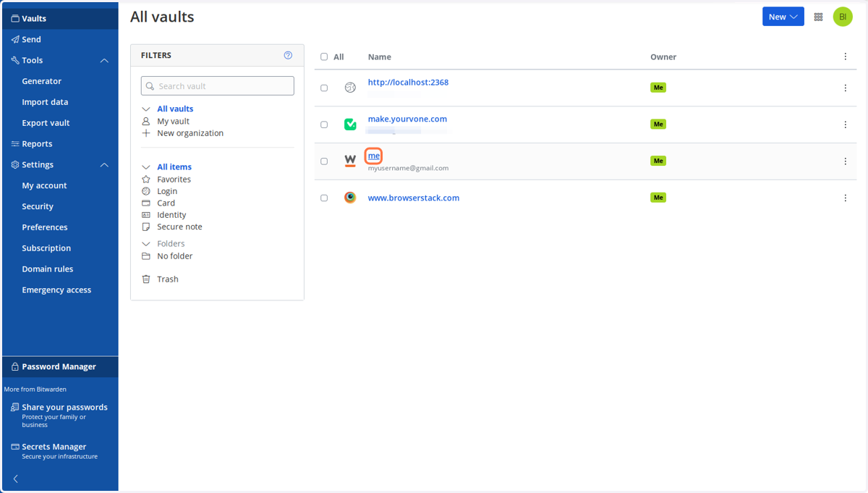Image resolution: width=868 pixels, height=493 pixels.
Task: Open options menu for make.yourvone.com row
Action: 846,125
